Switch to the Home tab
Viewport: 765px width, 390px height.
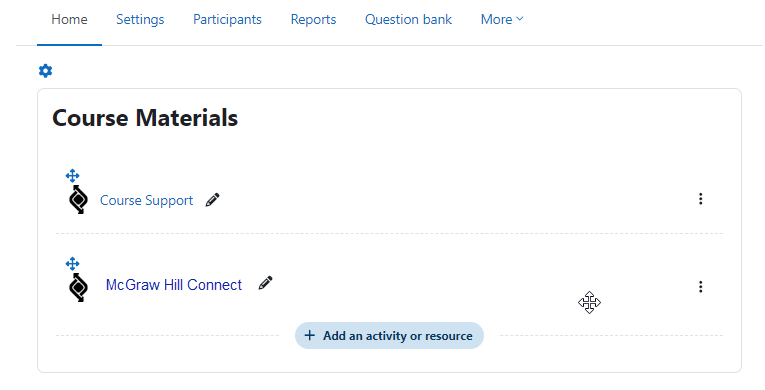click(69, 20)
